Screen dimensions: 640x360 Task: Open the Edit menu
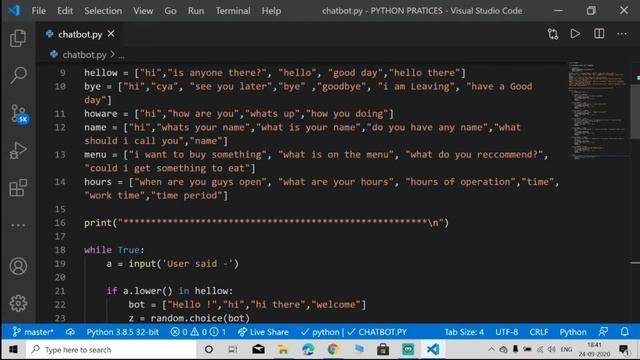(65, 11)
